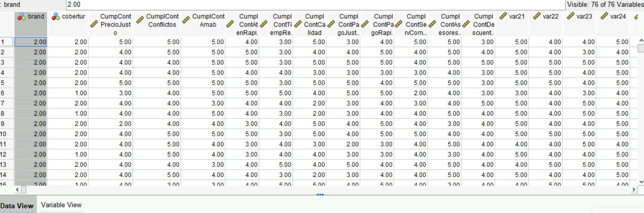Image resolution: width=644 pixels, height=213 pixels.
Task: Click the pane splitter dots handle
Action: pyautogui.click(x=320, y=195)
